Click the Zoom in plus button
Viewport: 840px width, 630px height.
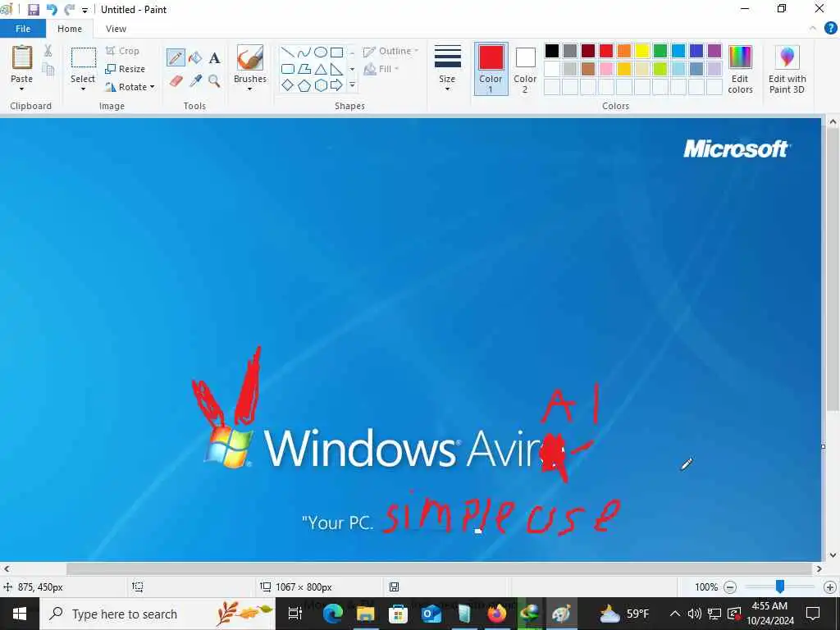click(830, 587)
